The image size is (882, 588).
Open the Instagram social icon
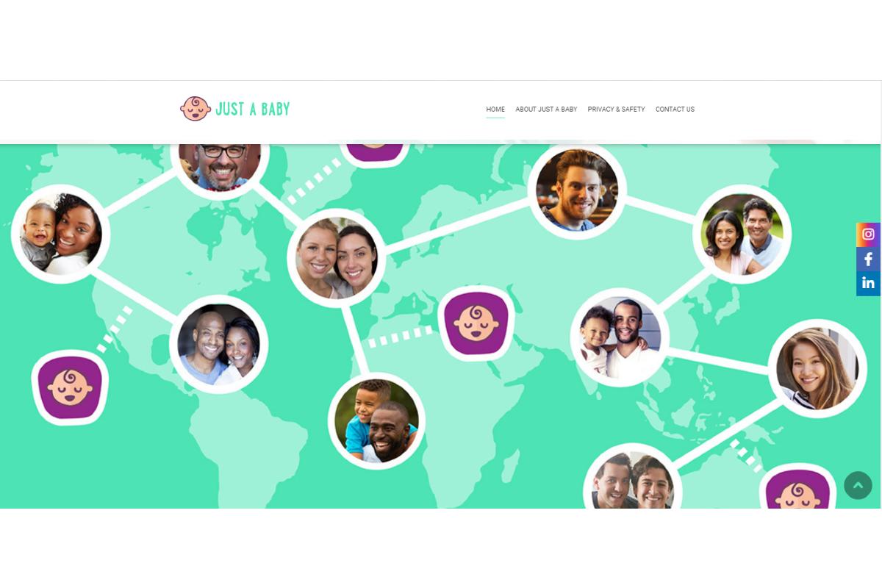coord(868,234)
